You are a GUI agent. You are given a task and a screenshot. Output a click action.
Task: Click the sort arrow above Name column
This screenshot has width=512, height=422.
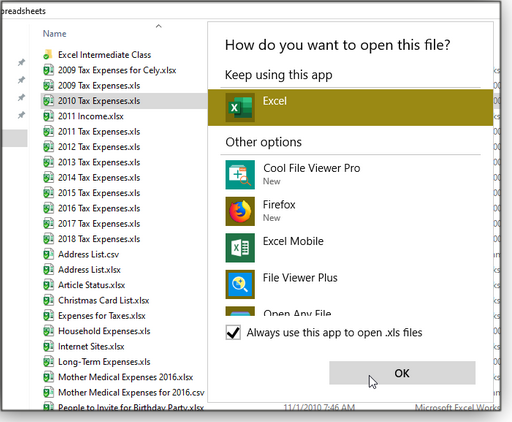[159, 26]
